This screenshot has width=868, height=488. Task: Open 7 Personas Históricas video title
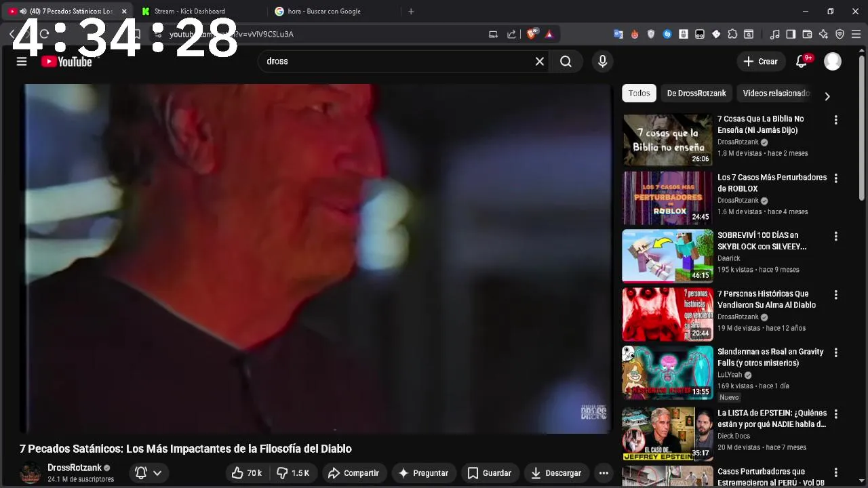(x=766, y=300)
